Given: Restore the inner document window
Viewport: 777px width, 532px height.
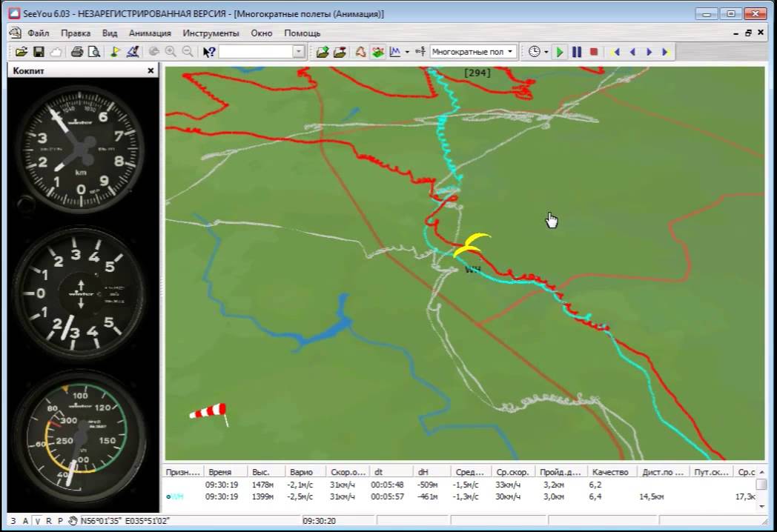Looking at the screenshot, I should pos(748,33).
